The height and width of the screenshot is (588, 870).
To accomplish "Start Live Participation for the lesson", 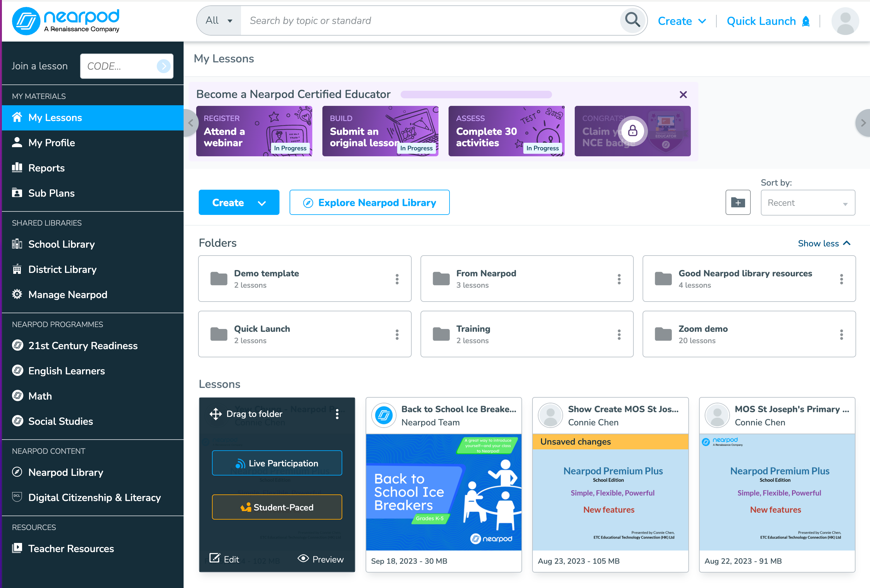I will (277, 463).
